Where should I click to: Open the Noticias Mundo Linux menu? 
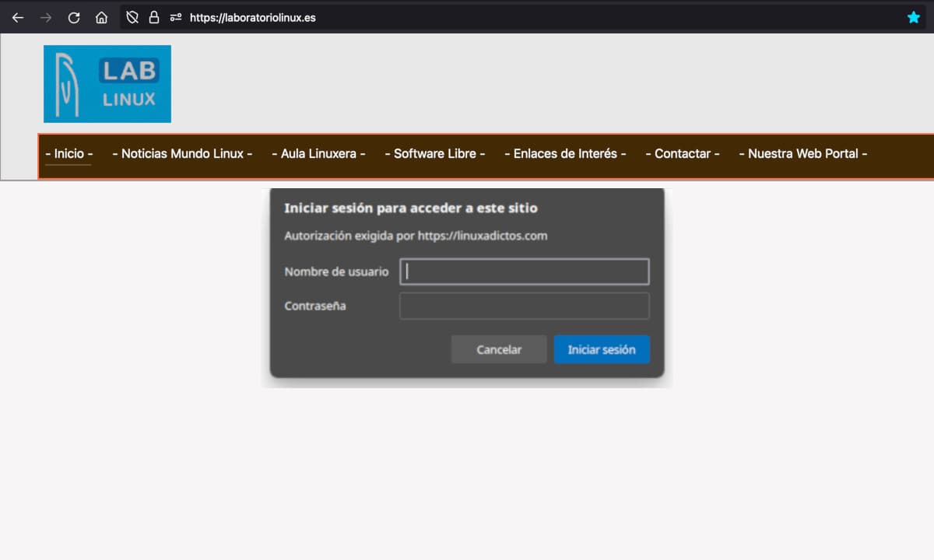point(182,154)
